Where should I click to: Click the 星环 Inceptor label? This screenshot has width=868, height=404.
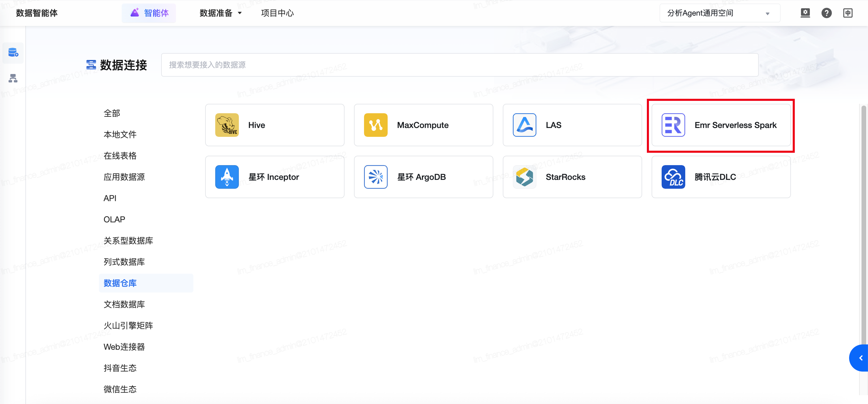[273, 177]
